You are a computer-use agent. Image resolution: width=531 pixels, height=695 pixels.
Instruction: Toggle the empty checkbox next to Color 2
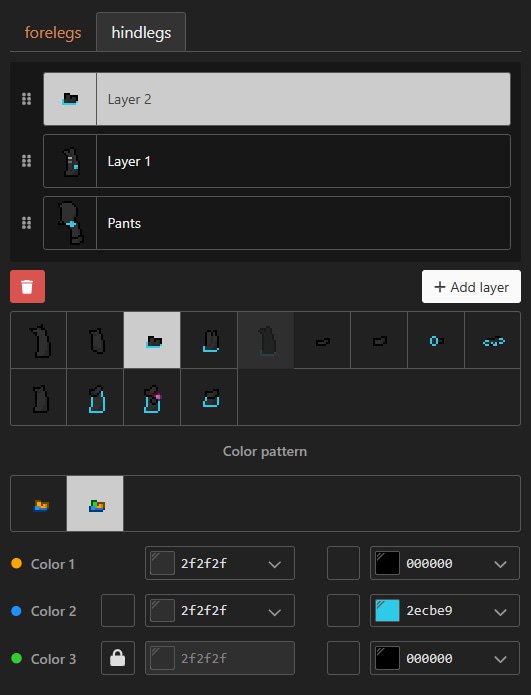(x=118, y=610)
